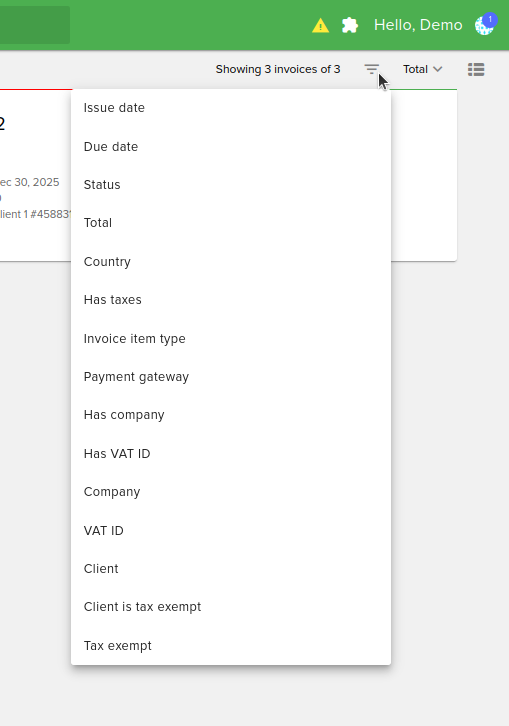Choose the Due date filter
The image size is (509, 726).
231,147
